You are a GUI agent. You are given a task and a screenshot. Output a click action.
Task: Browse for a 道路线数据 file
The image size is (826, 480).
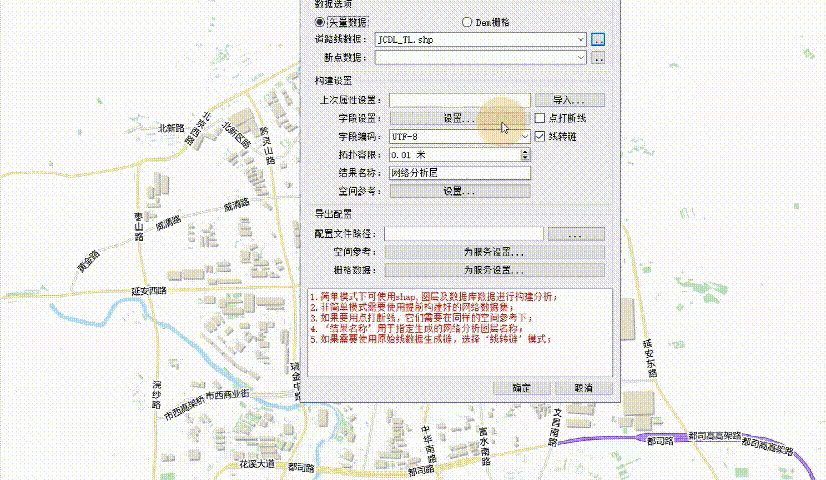pyautogui.click(x=598, y=40)
